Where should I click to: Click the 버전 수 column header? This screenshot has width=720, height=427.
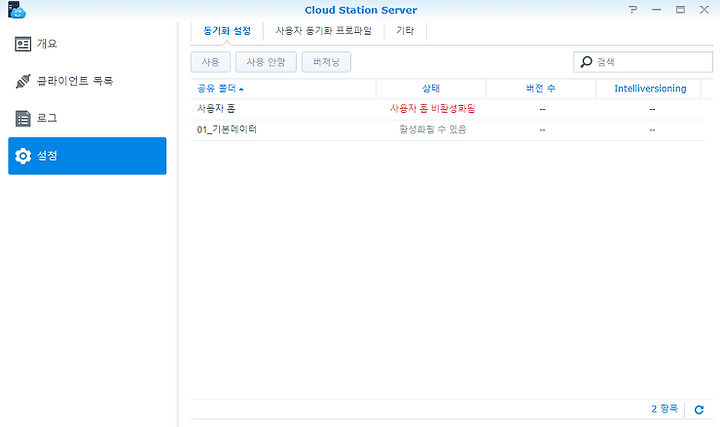click(x=540, y=89)
